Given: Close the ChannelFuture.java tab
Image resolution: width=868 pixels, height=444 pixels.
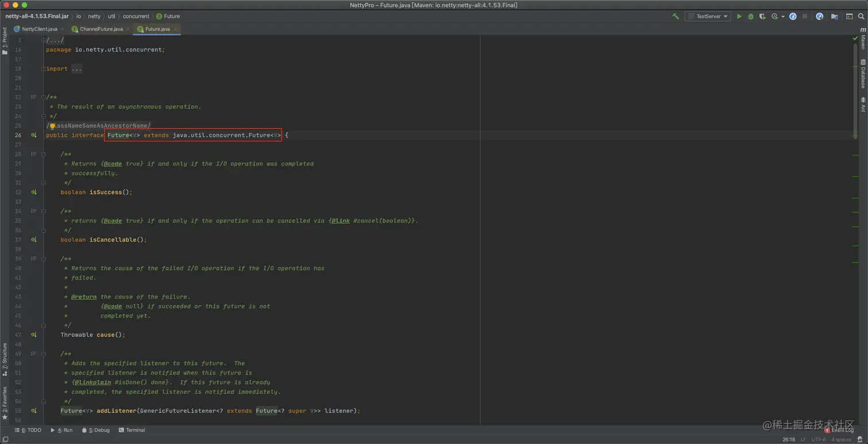Looking at the screenshot, I should [128, 29].
